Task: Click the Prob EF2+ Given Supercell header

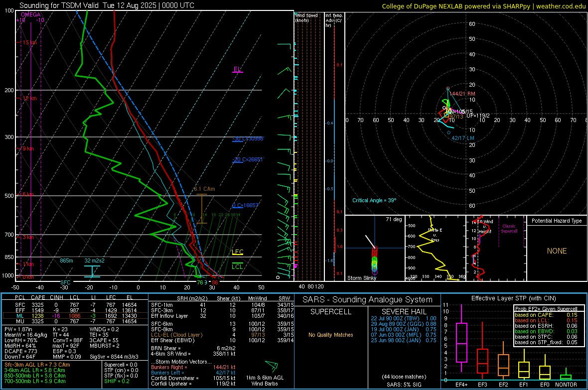Action: 546,309
